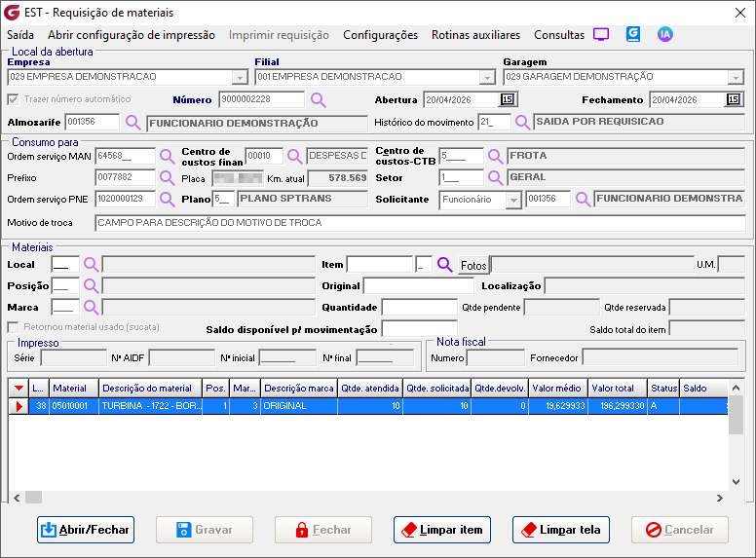Expand Solicitante type Funcionário dropdown
Viewport: 756px width, 558px height.
click(514, 200)
